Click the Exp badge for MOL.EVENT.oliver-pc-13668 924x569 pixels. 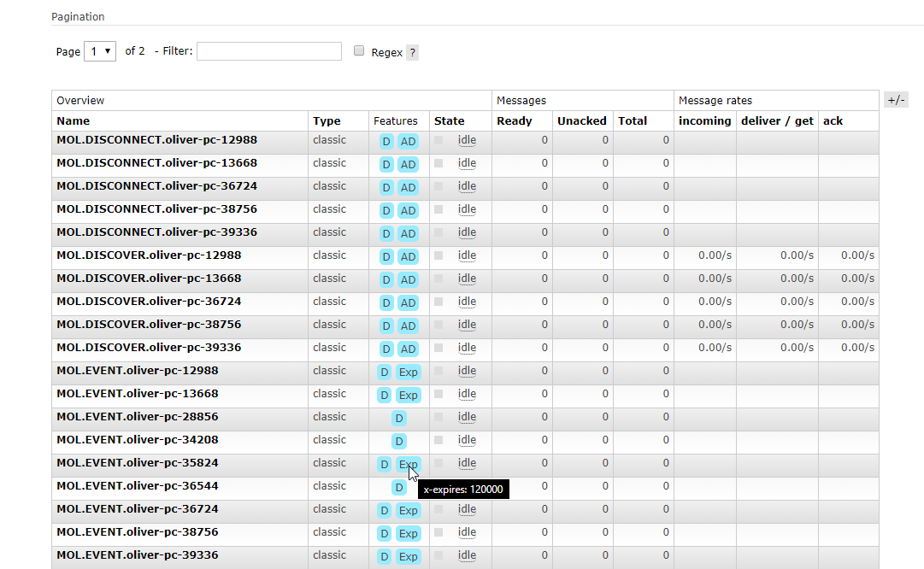(x=408, y=395)
